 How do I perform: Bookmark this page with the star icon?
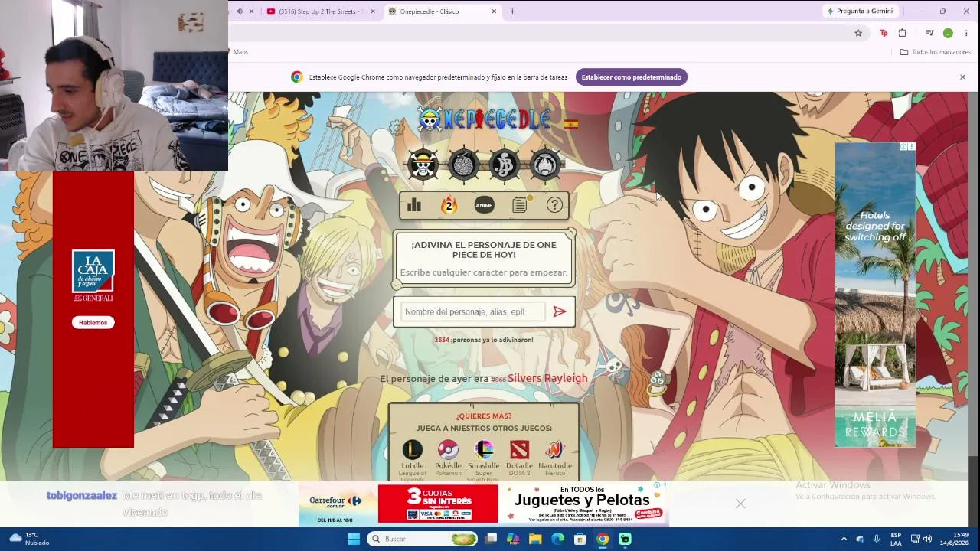(858, 33)
